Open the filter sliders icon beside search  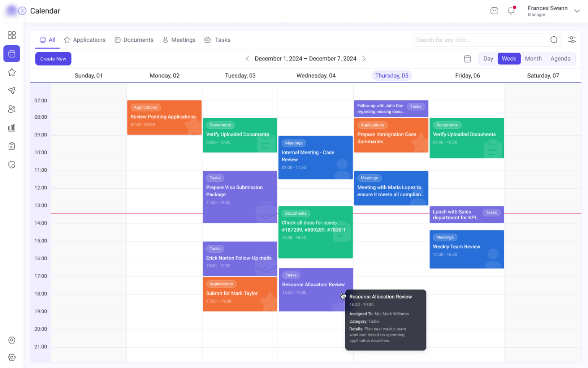(x=572, y=40)
